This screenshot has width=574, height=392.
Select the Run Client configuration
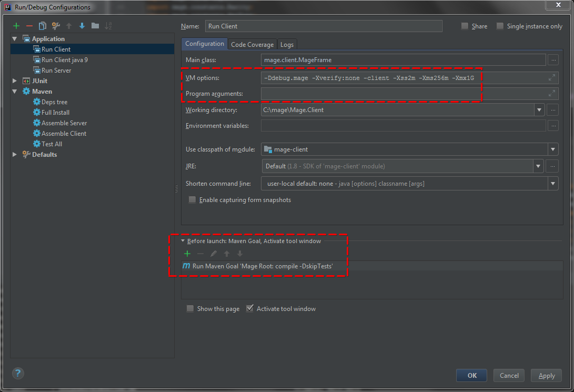tap(92, 49)
